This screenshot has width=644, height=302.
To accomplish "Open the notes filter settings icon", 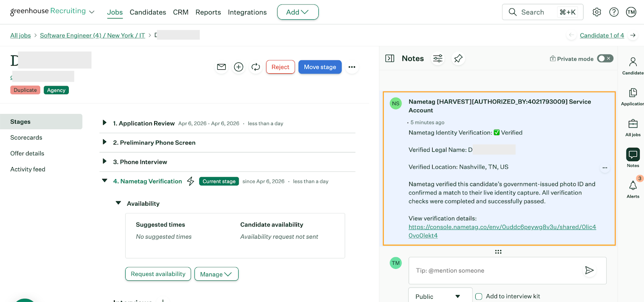I will (438, 59).
